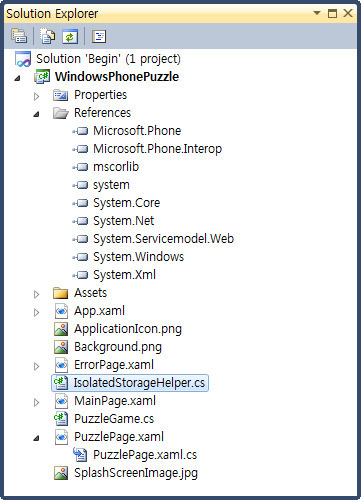Select the SplashScreenImage.jpg image icon
Viewport: 361px width, 500px height.
click(x=61, y=473)
